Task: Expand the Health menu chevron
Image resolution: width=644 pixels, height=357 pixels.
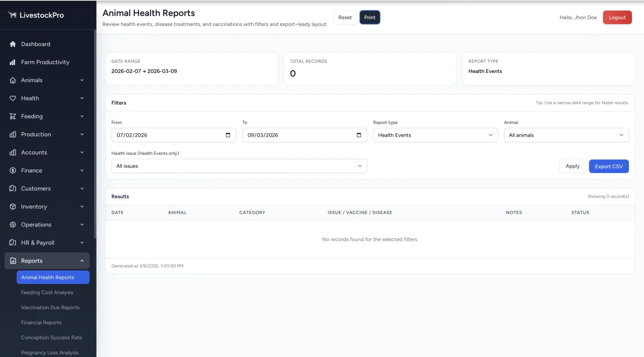Action: pos(82,99)
